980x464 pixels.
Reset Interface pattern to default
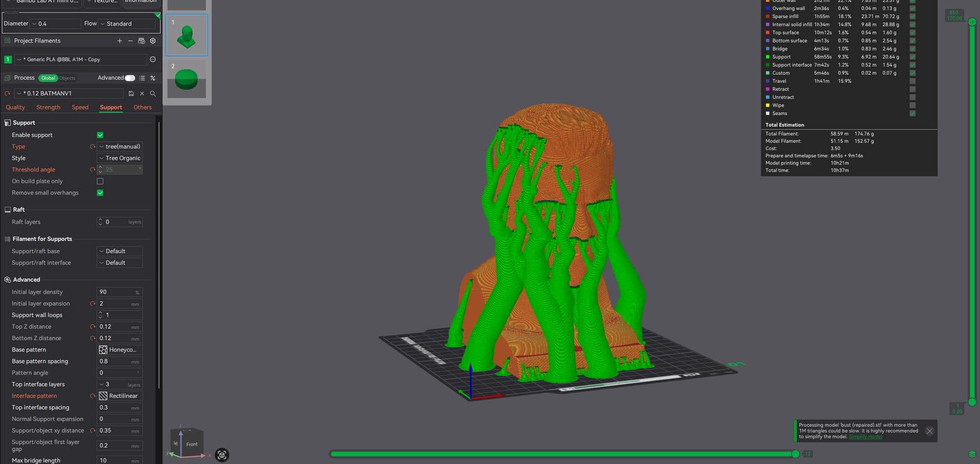pos(92,396)
